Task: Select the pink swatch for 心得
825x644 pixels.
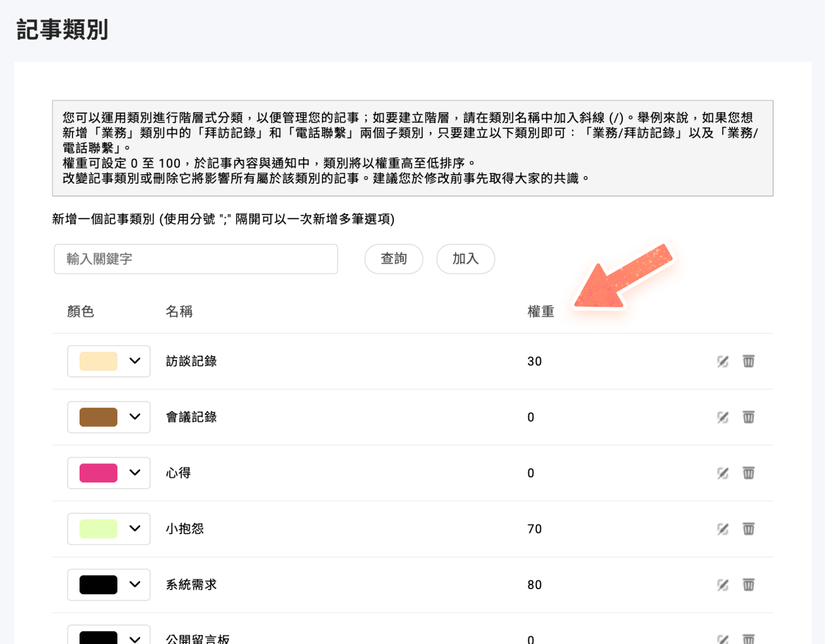Action: tap(98, 473)
